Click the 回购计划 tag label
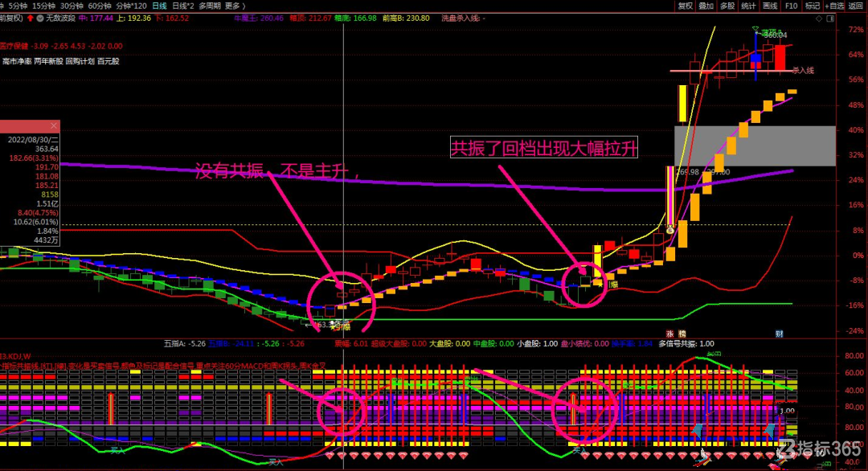 80,61
